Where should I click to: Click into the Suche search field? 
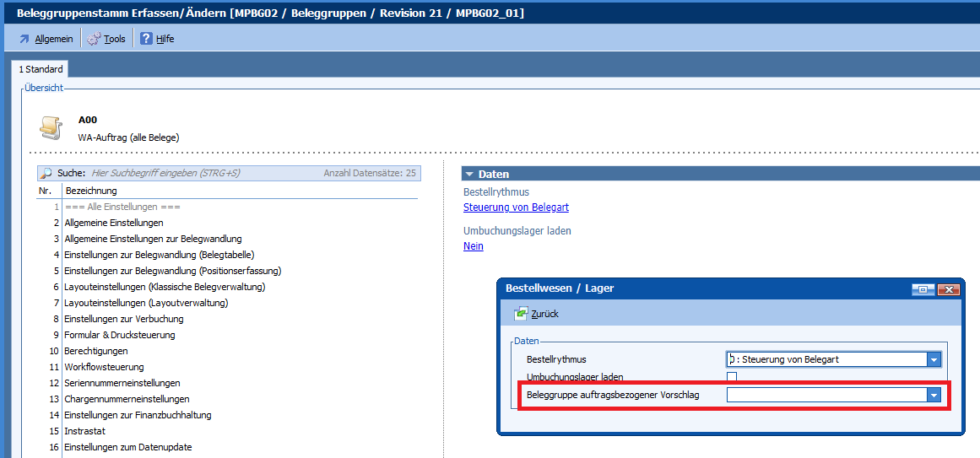click(203, 173)
